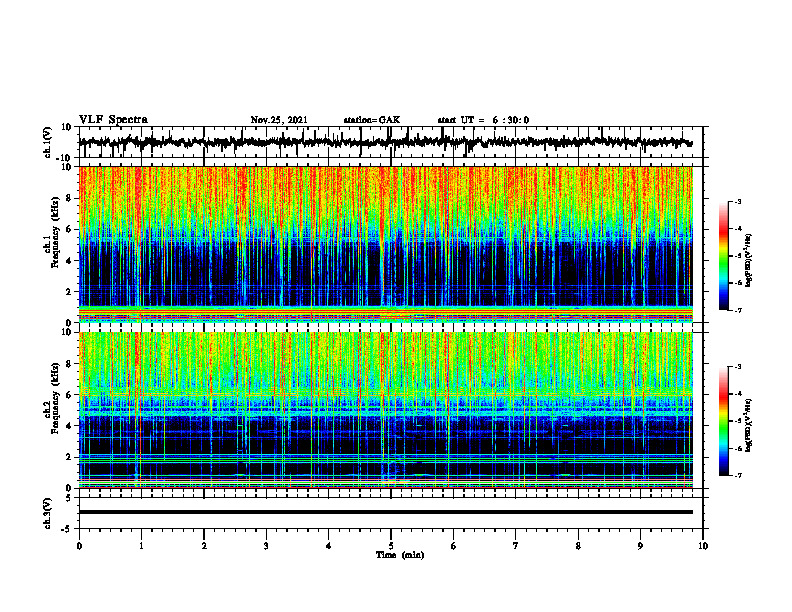This screenshot has width=792, height=612.
Task: Select the ch.2 spectrogram color bar
Action: tap(724, 421)
